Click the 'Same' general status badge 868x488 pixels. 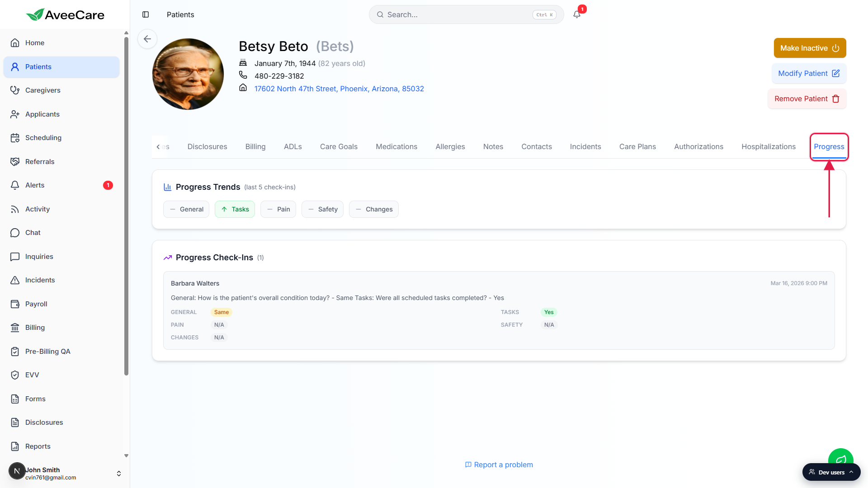pyautogui.click(x=222, y=312)
